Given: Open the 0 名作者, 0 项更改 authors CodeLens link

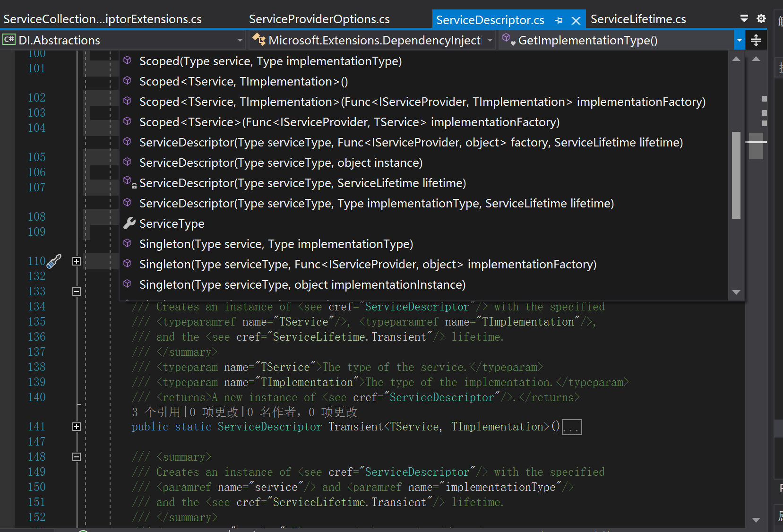Looking at the screenshot, I should (302, 412).
